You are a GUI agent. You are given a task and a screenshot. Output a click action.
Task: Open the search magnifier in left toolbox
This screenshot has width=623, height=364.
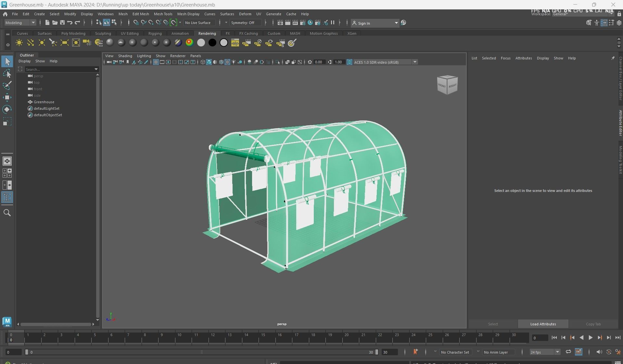(x=7, y=213)
